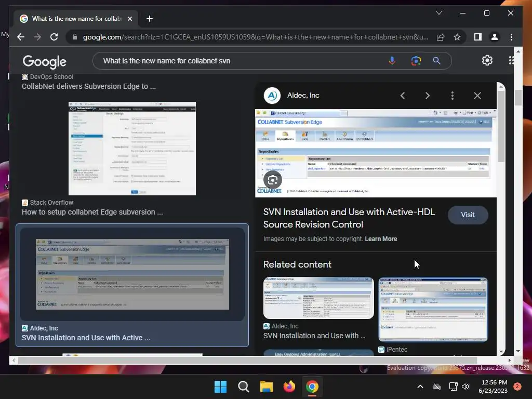Open Chrome profile avatar menu
Screen dimensions: 532x399
click(495, 37)
